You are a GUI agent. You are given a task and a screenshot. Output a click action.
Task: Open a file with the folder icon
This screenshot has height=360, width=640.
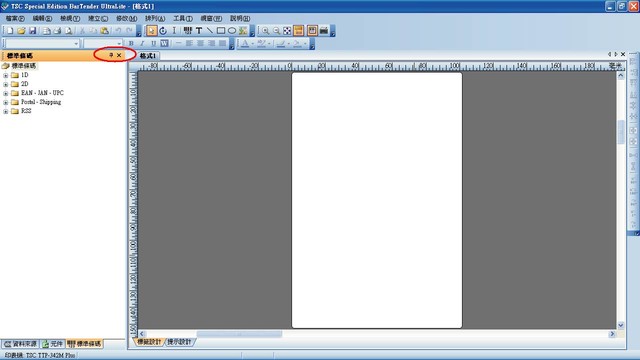pos(21,31)
